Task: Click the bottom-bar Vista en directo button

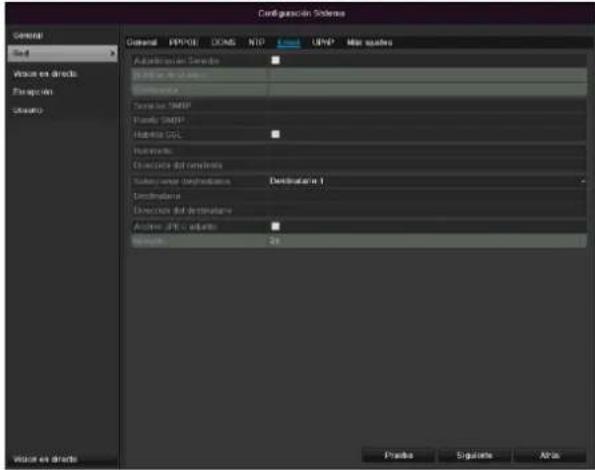Action: (x=45, y=459)
